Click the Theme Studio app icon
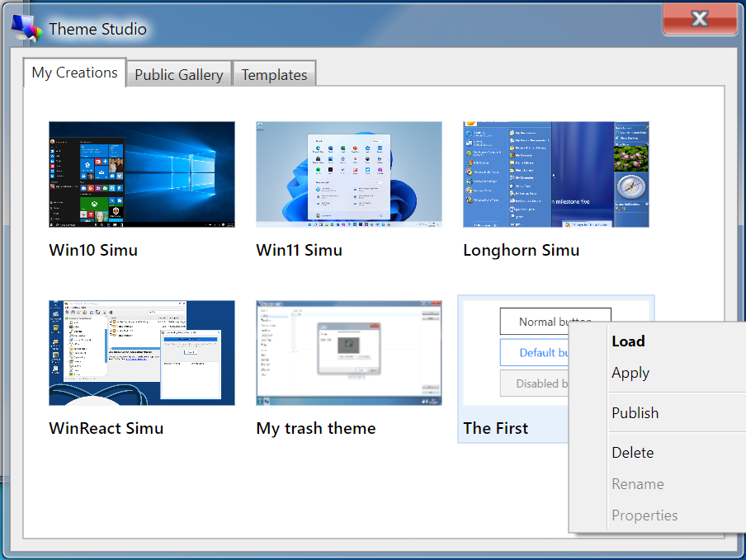The image size is (746, 560). [x=26, y=29]
